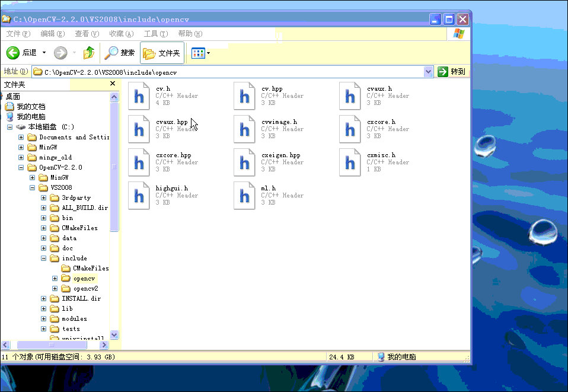The image size is (568, 392).
Task: Click the tree pane scroll-down arrow
Action: (x=114, y=334)
